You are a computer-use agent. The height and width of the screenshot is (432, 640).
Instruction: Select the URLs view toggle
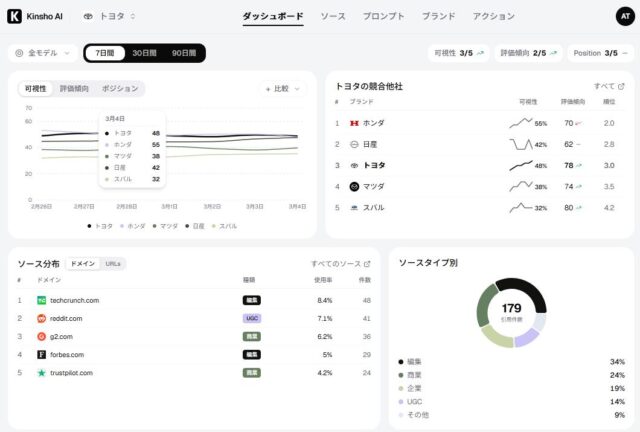(113, 264)
